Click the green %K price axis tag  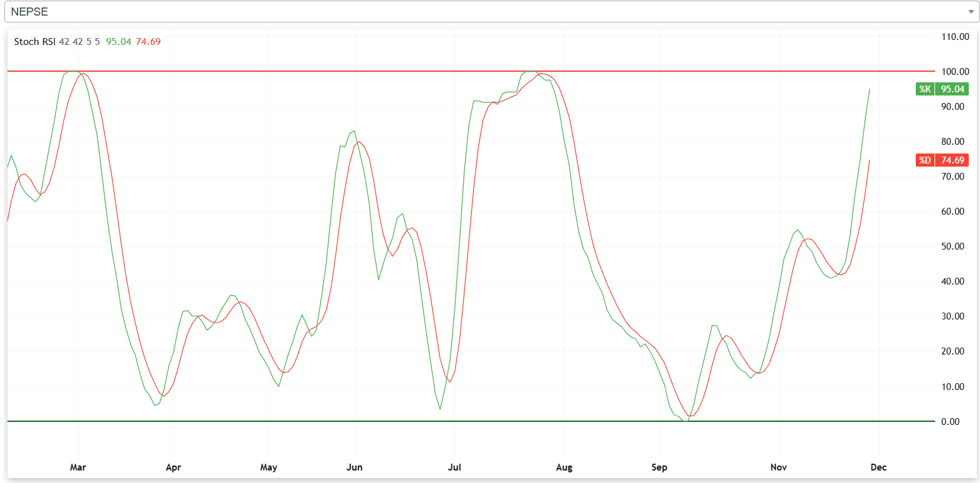[x=941, y=89]
